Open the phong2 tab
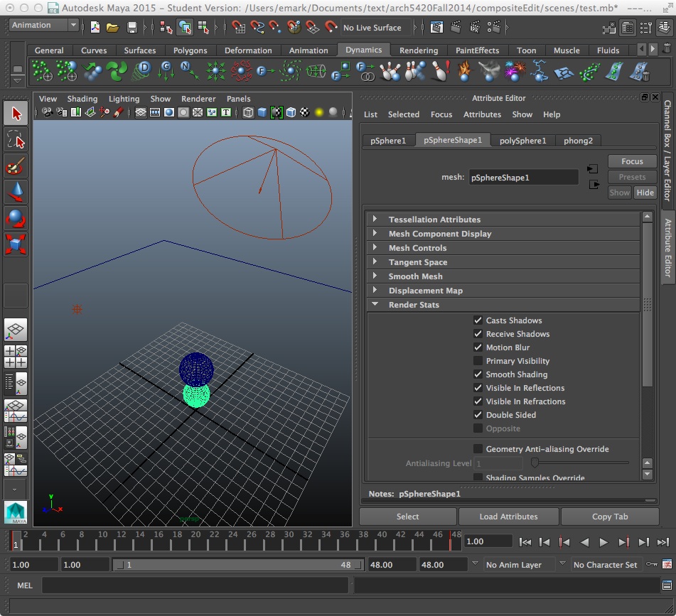Viewport: 676px width, 616px height. (x=578, y=141)
